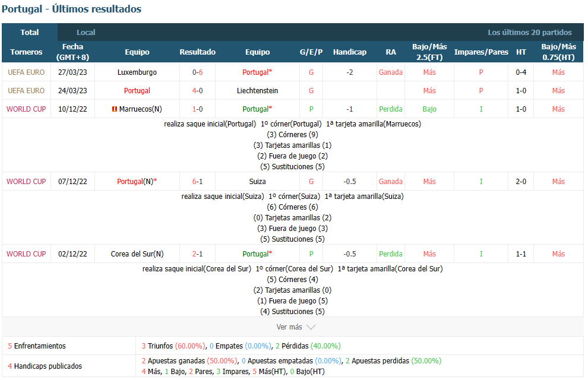The height and width of the screenshot is (380, 588).
Task: Click the 5 Enfrentamientos summary label
Action: [x=37, y=346]
